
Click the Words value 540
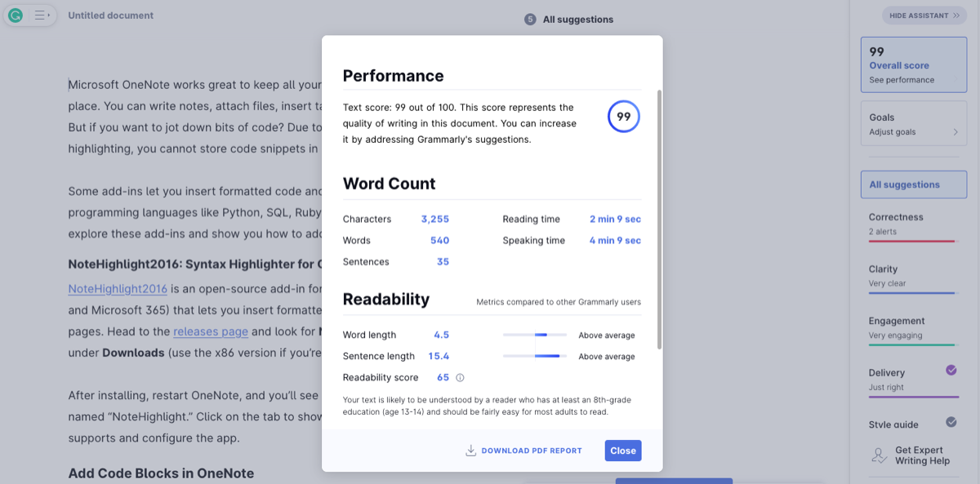[x=439, y=240]
